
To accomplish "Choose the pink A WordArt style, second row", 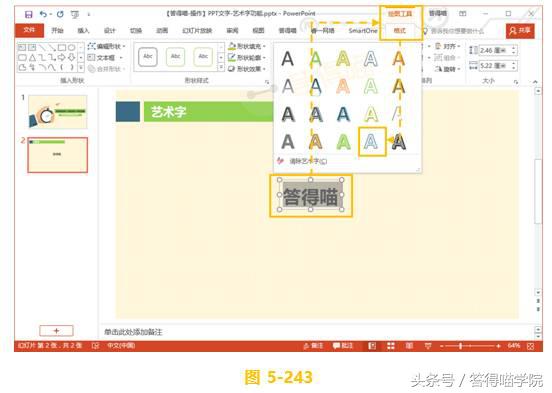I will tap(343, 87).
